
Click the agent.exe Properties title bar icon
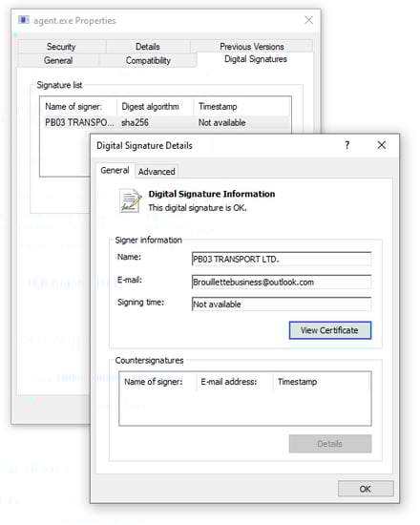(x=24, y=20)
